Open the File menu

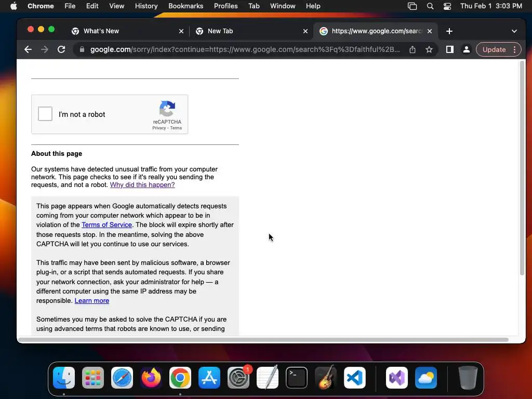pos(70,6)
